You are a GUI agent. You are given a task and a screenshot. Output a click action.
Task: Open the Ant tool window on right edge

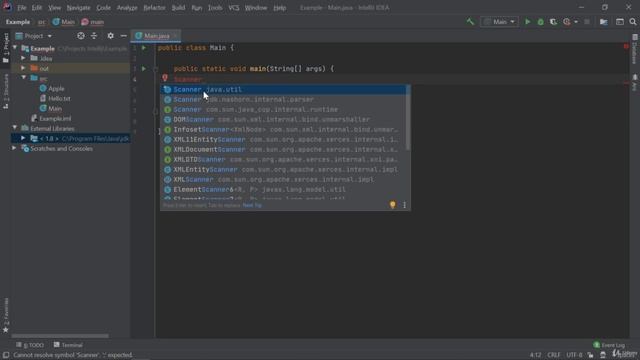635,82
